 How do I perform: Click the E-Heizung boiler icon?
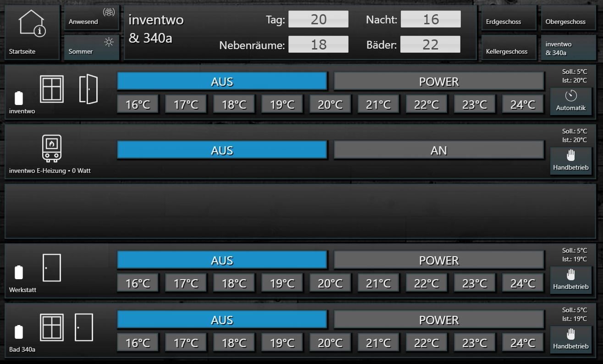[x=51, y=149]
